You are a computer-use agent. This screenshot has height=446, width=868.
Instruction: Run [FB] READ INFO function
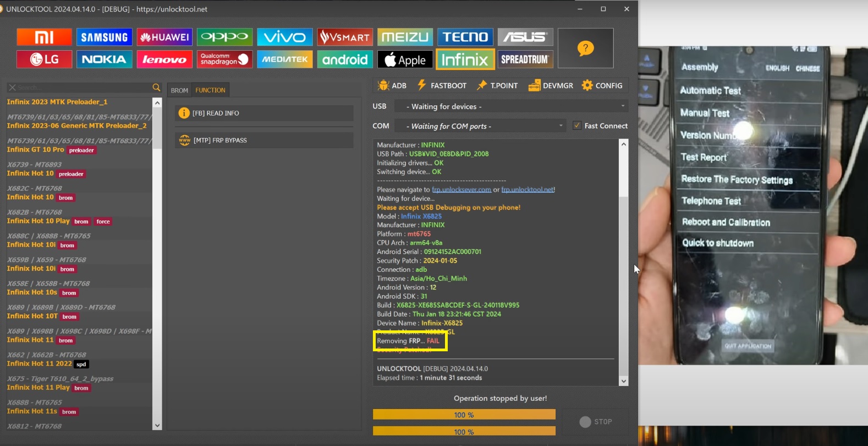(264, 113)
